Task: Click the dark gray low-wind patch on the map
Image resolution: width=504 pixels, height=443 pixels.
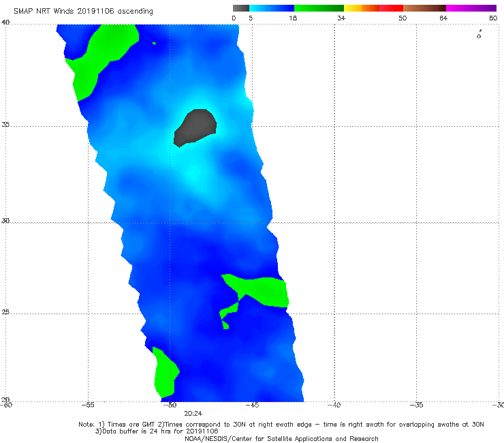Action: [195, 127]
